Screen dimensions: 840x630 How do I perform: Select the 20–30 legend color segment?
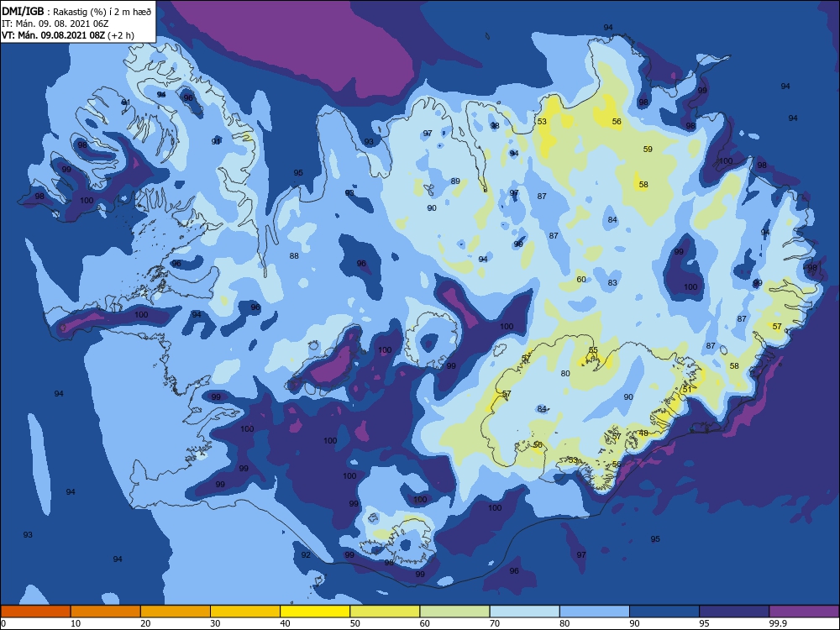point(176,612)
